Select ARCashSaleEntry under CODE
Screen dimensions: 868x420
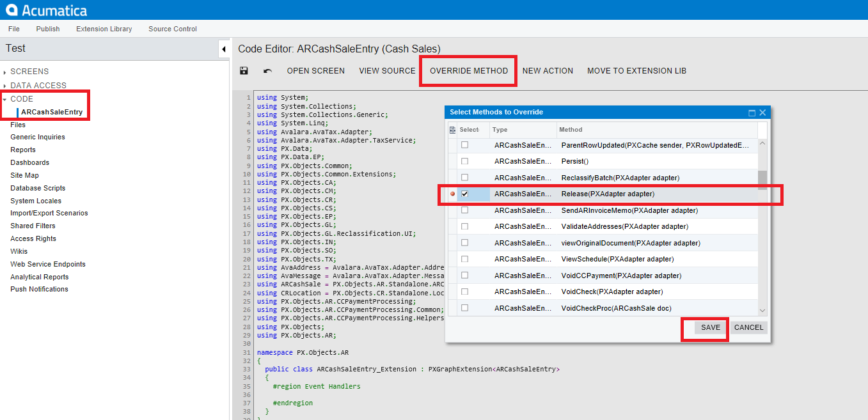pos(52,113)
